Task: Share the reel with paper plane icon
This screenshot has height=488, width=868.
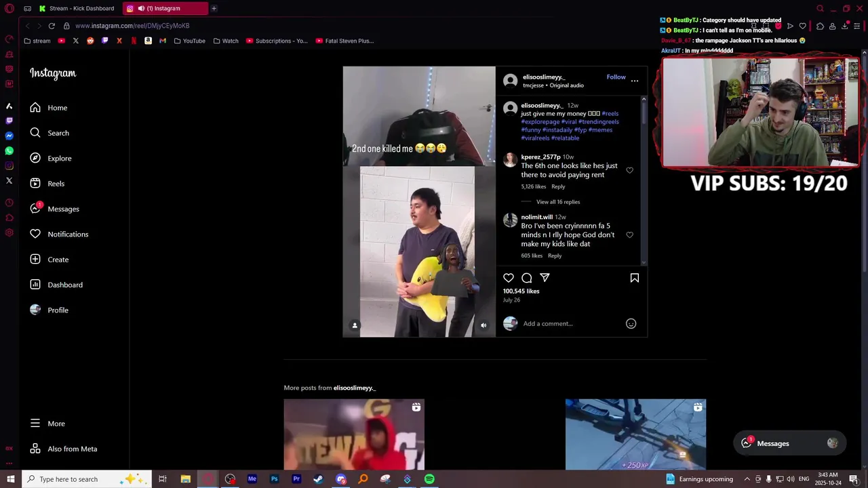Action: (x=545, y=278)
